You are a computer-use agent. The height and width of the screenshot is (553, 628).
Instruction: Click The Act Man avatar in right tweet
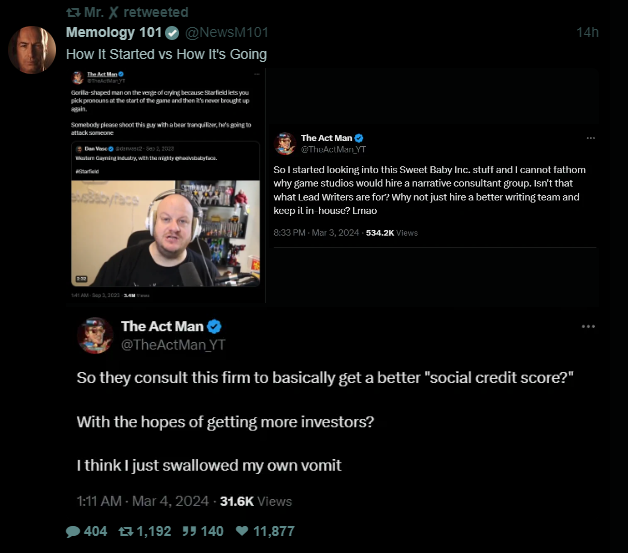[x=285, y=143]
